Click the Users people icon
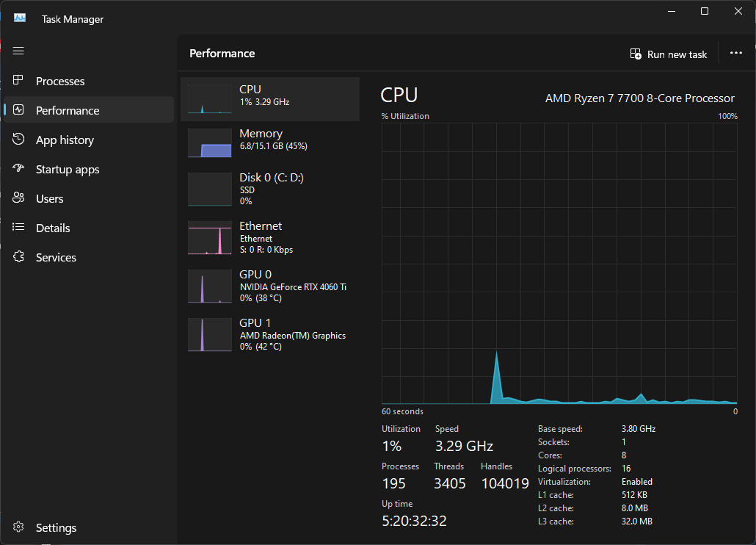 (x=18, y=198)
